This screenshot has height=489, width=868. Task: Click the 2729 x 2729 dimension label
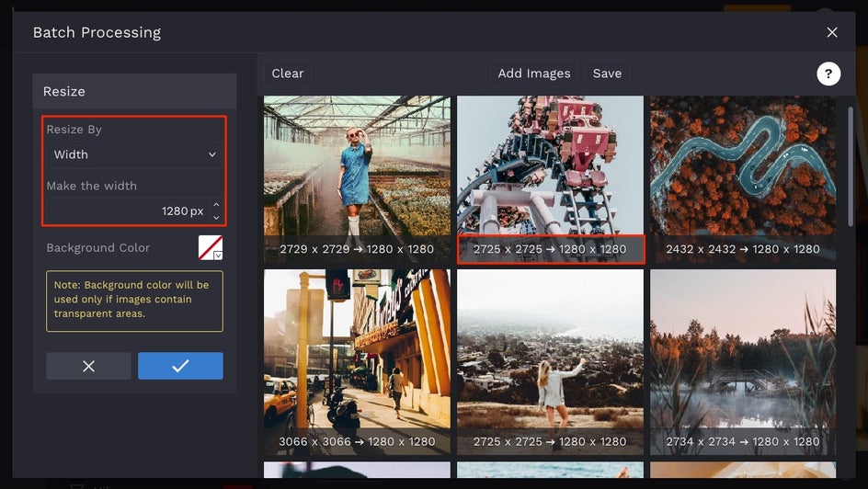pyautogui.click(x=357, y=249)
